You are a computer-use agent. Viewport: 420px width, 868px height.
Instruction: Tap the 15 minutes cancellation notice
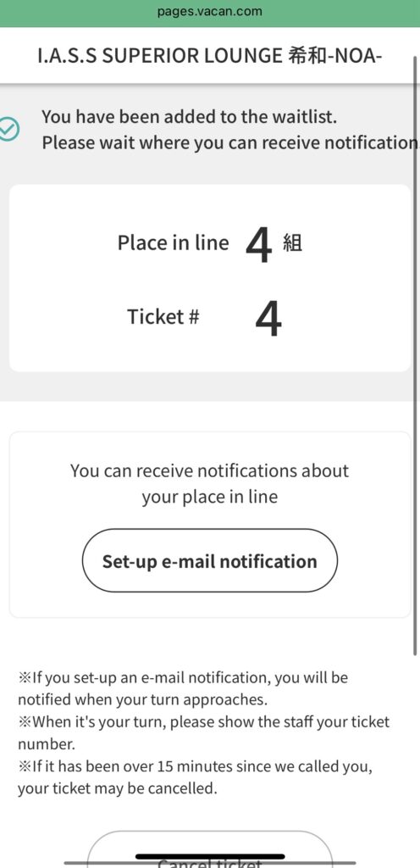pos(195,777)
